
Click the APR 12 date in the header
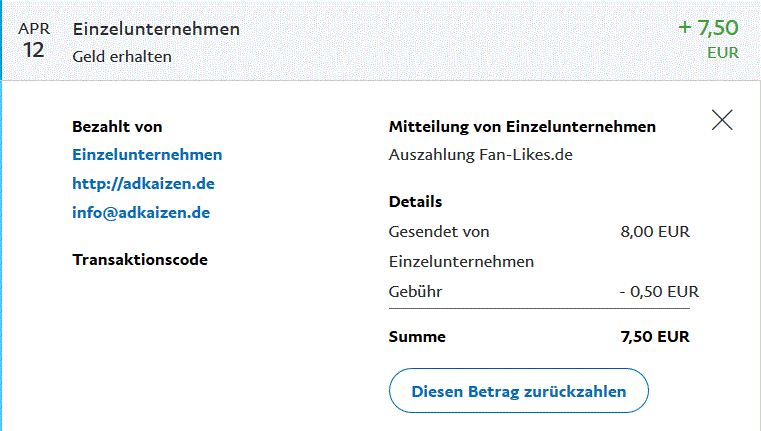click(34, 41)
